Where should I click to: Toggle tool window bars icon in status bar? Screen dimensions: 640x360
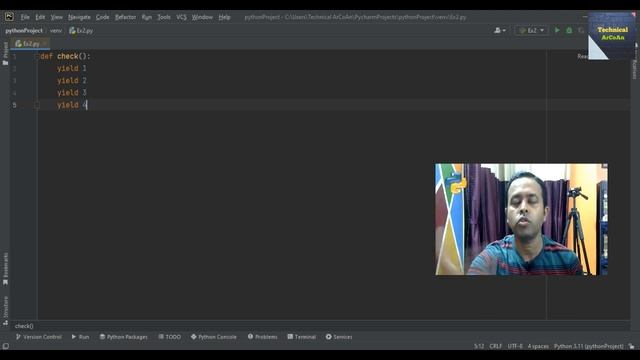[6, 346]
